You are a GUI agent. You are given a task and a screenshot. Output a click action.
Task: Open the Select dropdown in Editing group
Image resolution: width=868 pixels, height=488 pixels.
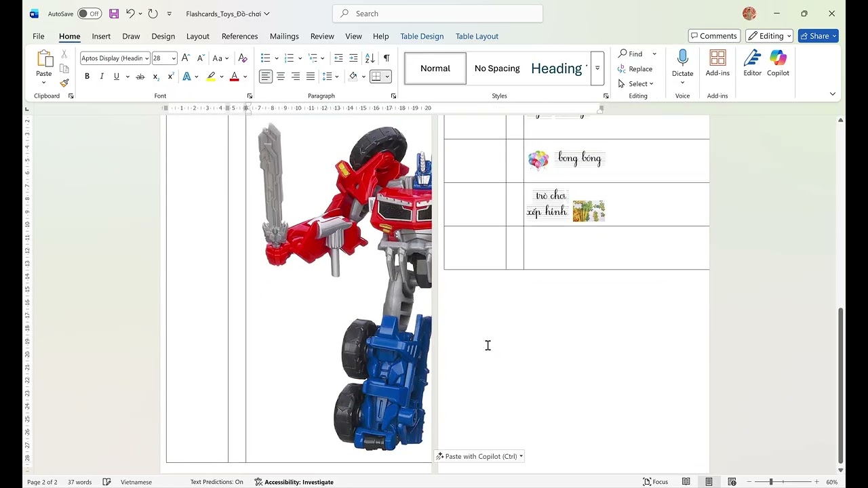click(x=636, y=84)
